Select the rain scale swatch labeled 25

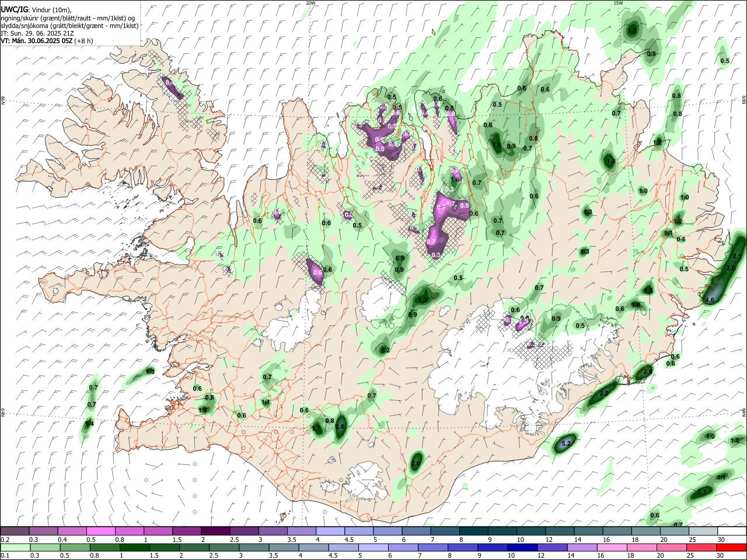tap(701, 547)
